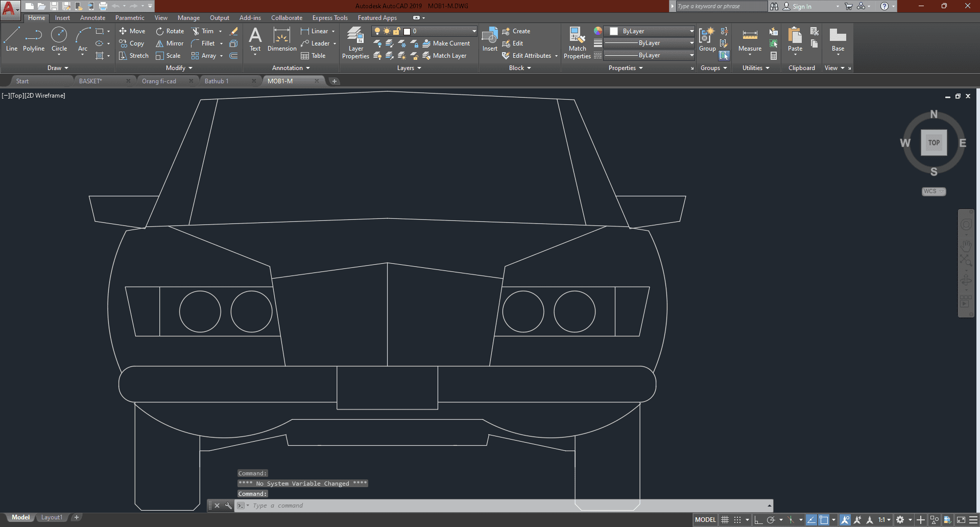Toggle Ortho mode in status bar
This screenshot has width=980, height=527.
[758, 520]
